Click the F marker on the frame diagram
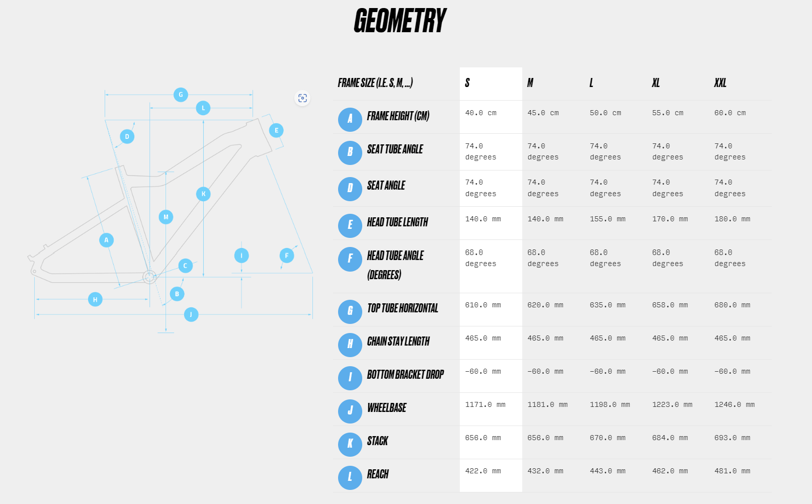 coord(287,256)
